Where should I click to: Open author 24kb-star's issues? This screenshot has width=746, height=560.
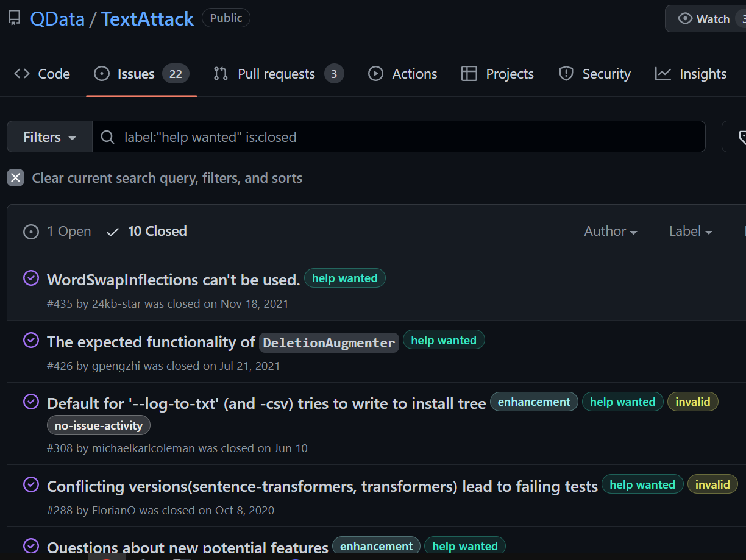coord(116,303)
